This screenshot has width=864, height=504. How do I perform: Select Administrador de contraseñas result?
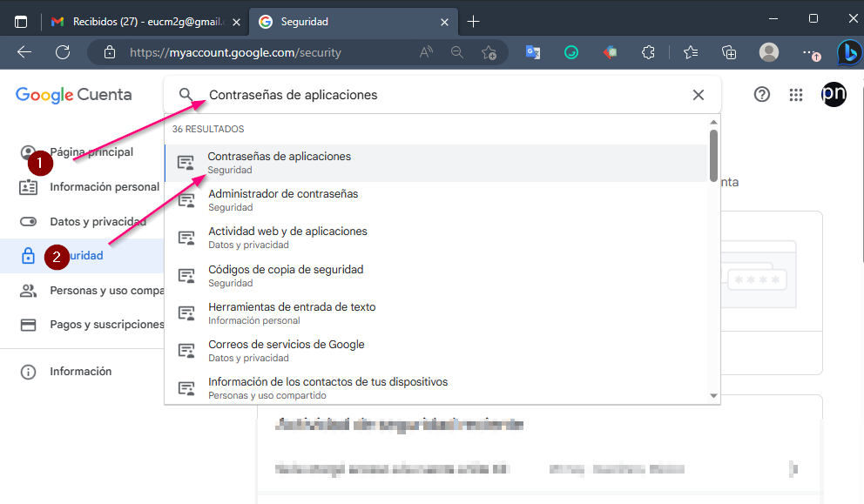tap(435, 200)
